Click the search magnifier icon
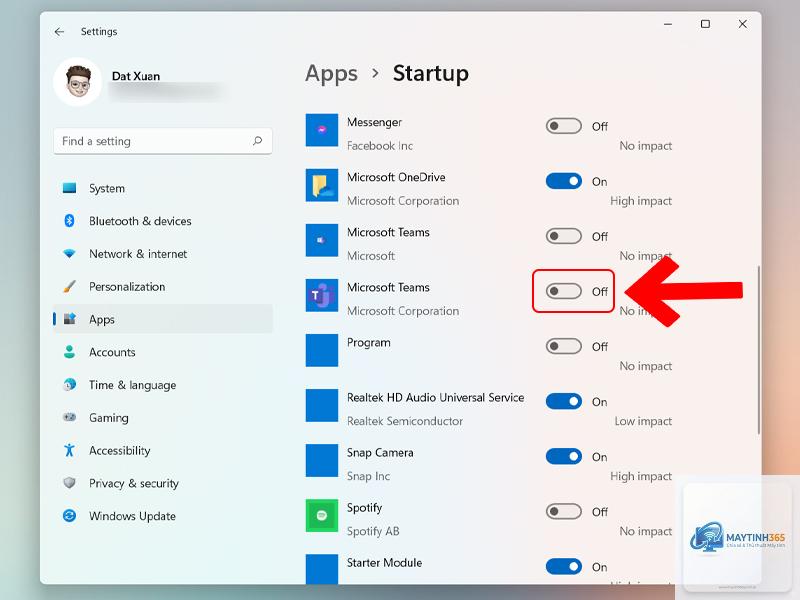Image resolution: width=800 pixels, height=600 pixels. point(258,141)
